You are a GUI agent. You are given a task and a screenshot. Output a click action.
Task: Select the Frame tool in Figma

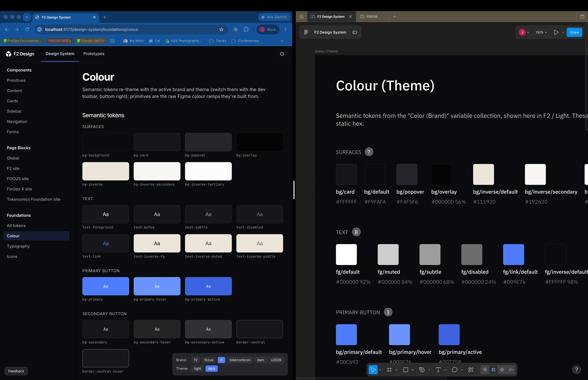(x=389, y=370)
